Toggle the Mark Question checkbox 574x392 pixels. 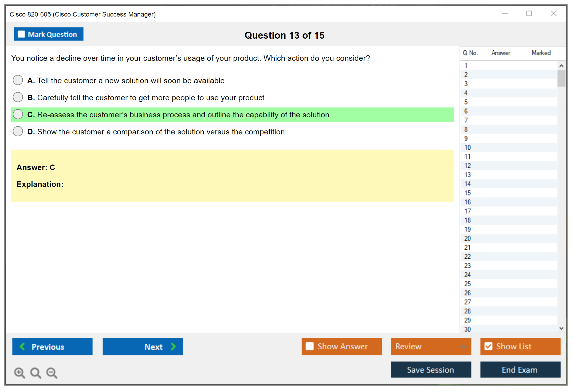[x=21, y=34]
